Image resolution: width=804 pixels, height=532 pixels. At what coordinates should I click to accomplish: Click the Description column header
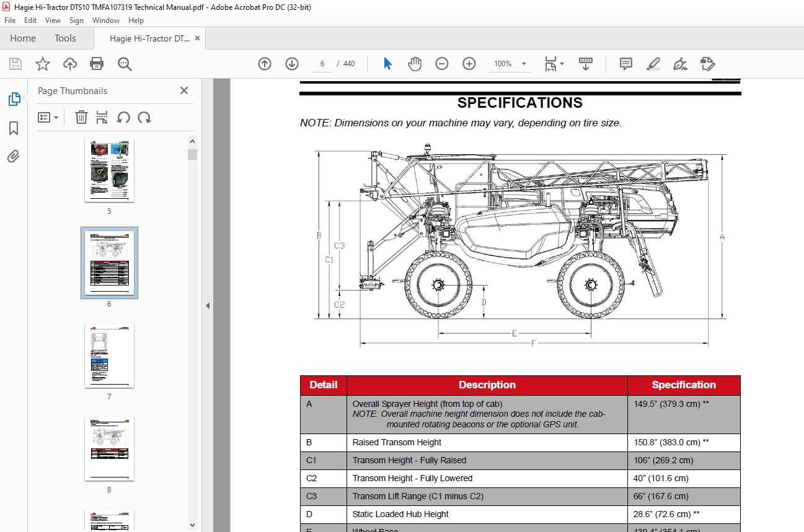tap(487, 385)
